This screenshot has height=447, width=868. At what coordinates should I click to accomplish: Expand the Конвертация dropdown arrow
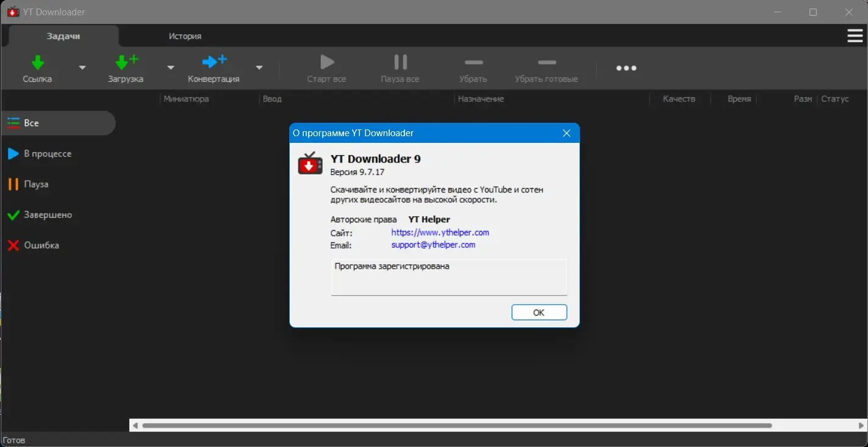[x=259, y=68]
